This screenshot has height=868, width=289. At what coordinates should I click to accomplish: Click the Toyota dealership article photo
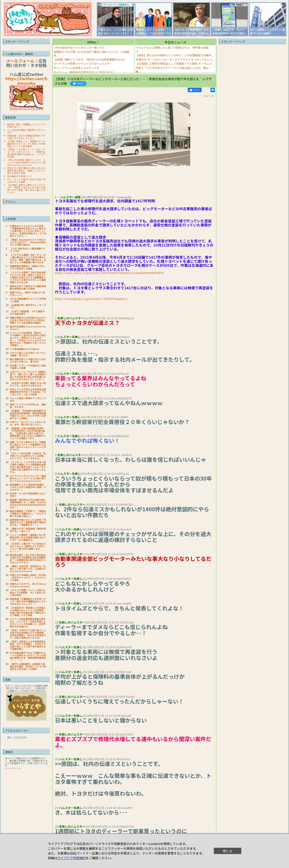[134, 134]
